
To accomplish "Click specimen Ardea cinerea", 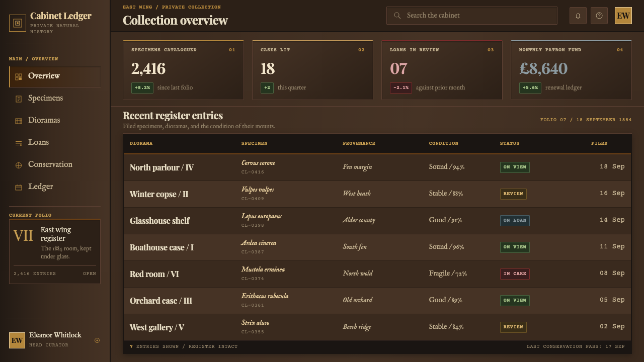I will (x=259, y=243).
